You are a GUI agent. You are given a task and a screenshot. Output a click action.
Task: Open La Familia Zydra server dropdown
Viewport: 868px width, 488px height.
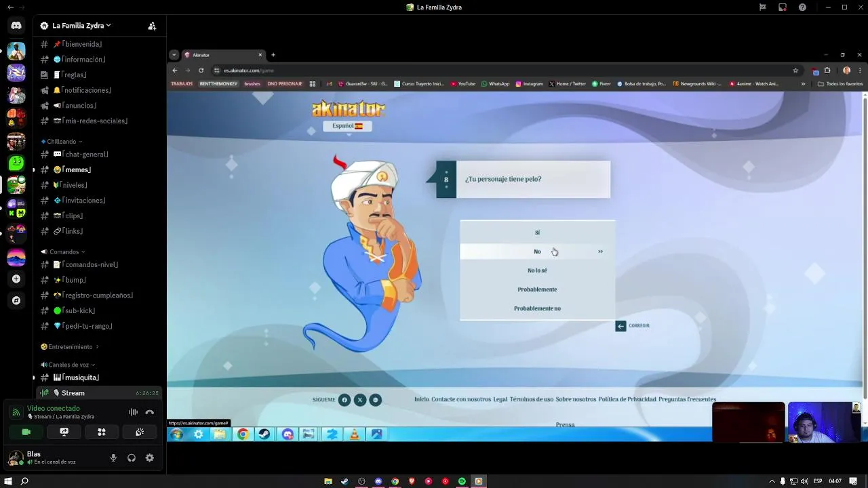coord(81,26)
